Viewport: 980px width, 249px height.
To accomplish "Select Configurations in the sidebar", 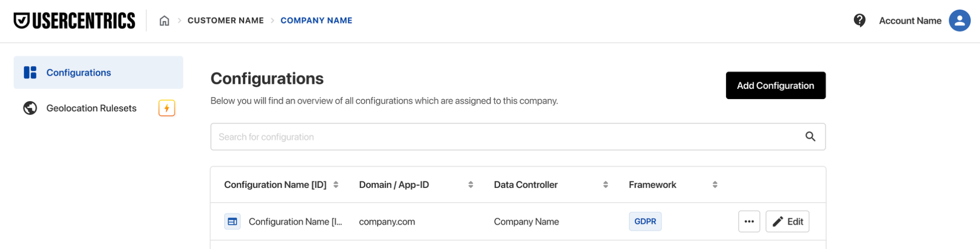I will point(99,72).
